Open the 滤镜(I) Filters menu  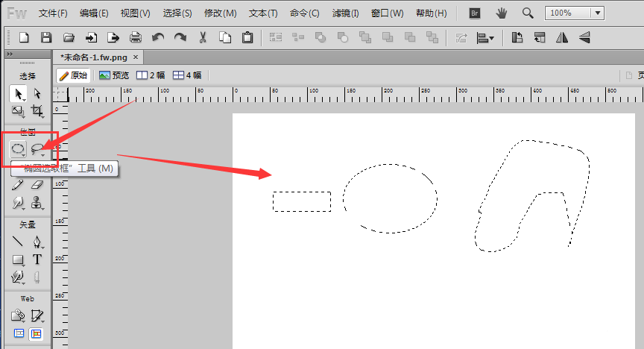(x=344, y=13)
